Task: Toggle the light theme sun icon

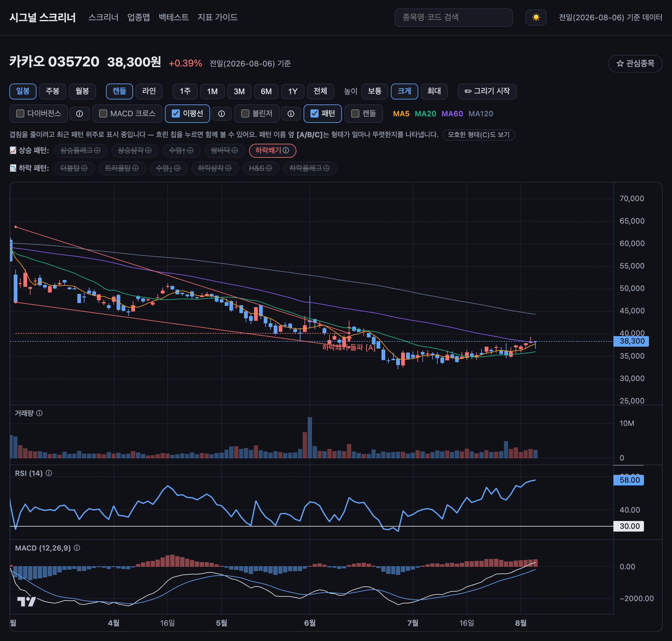Action: click(x=536, y=17)
